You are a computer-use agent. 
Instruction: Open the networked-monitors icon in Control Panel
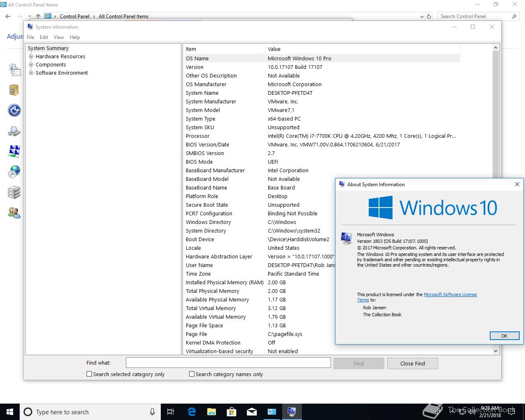click(x=14, y=151)
